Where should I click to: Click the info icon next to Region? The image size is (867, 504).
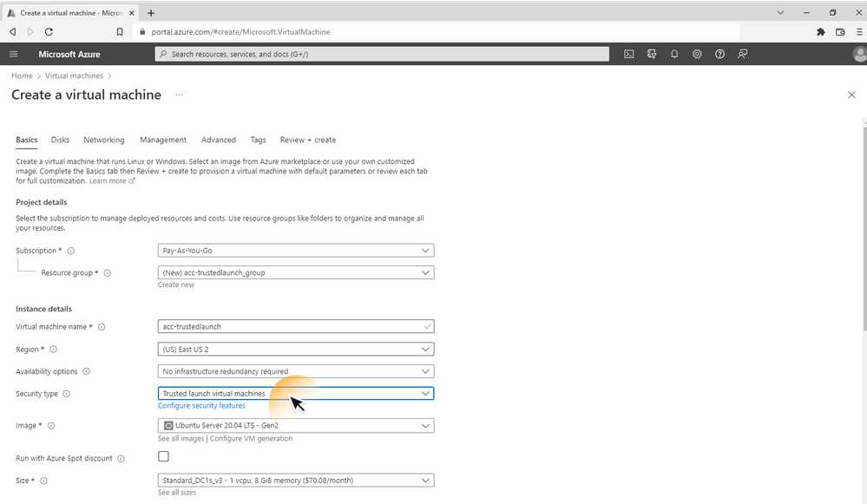(54, 350)
